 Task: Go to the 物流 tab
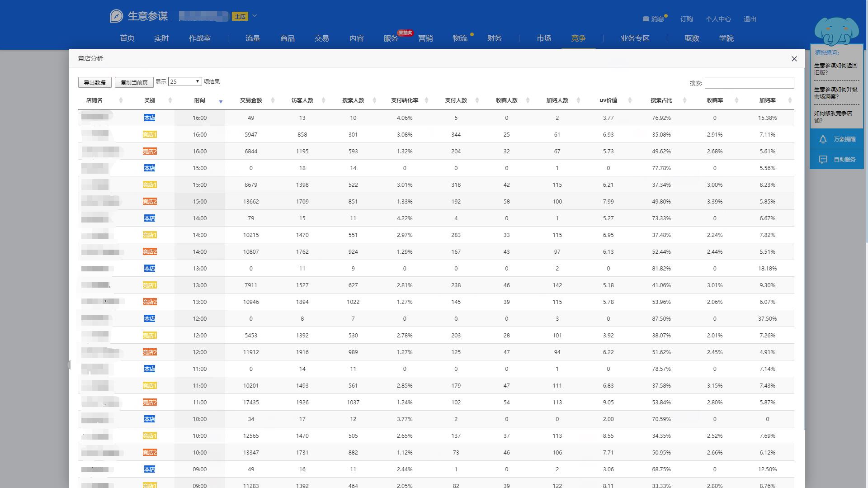click(460, 38)
